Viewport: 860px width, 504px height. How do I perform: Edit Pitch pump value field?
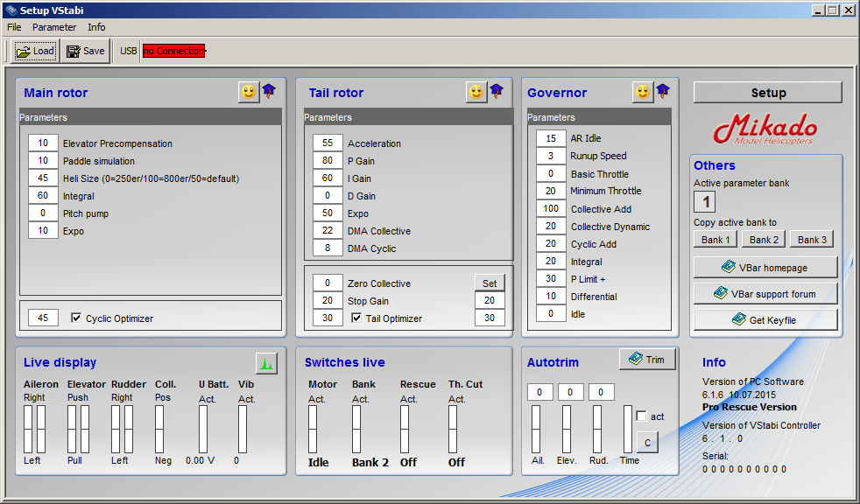click(43, 213)
